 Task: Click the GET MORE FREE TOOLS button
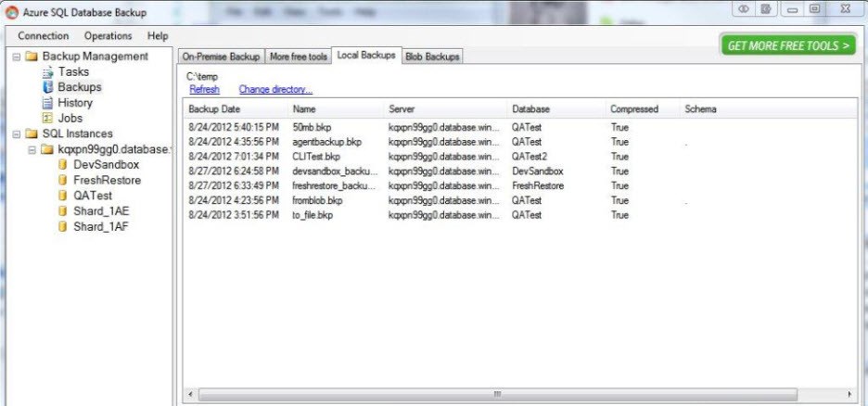788,45
